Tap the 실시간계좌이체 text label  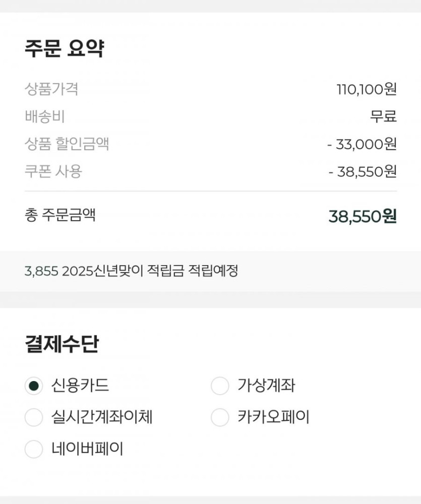click(x=102, y=417)
